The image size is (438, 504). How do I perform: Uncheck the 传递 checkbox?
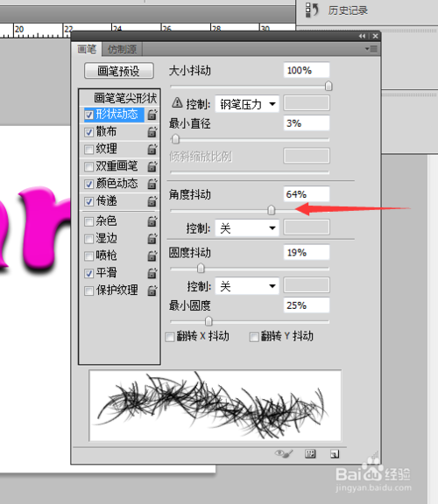88,201
